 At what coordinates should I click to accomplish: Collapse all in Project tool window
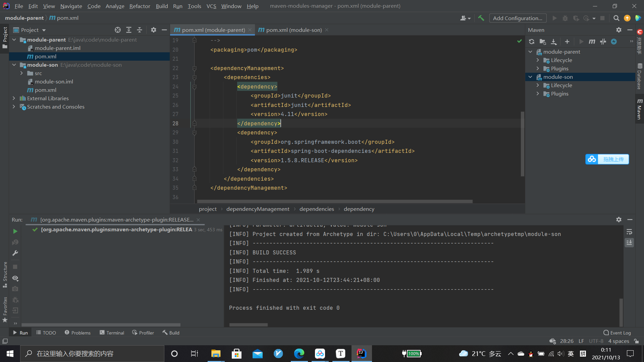click(x=140, y=30)
